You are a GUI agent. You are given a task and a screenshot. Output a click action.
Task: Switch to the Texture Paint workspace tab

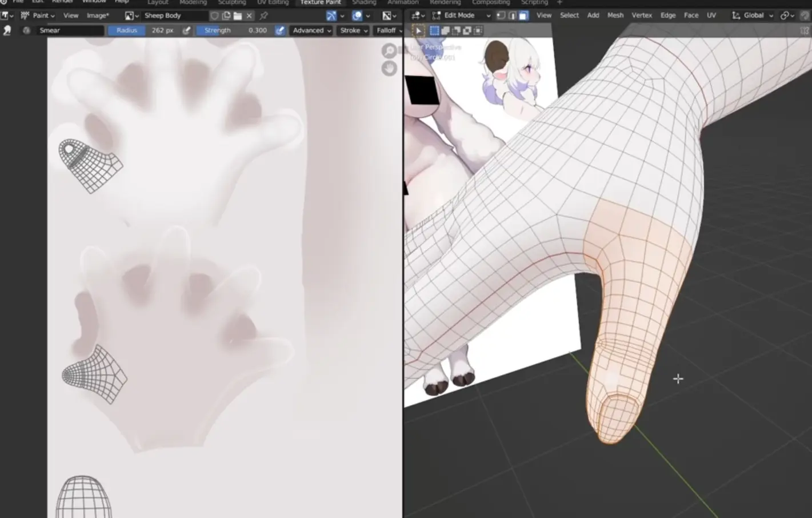pyautogui.click(x=320, y=2)
